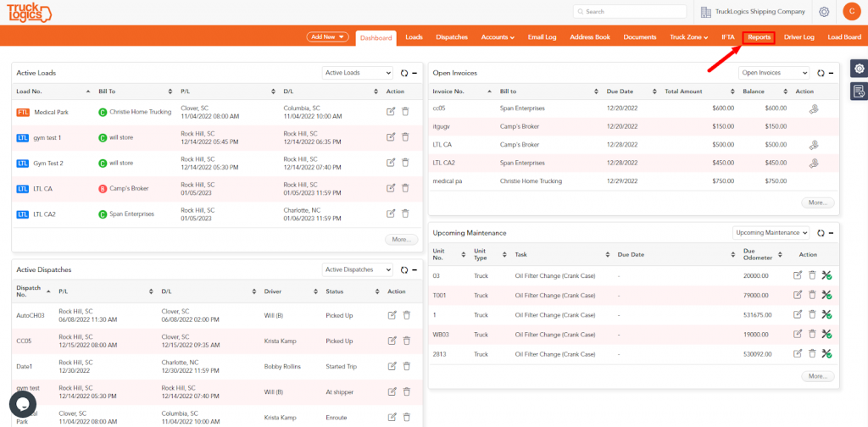Expand the Accounts menu
The image size is (868, 427).
click(498, 37)
